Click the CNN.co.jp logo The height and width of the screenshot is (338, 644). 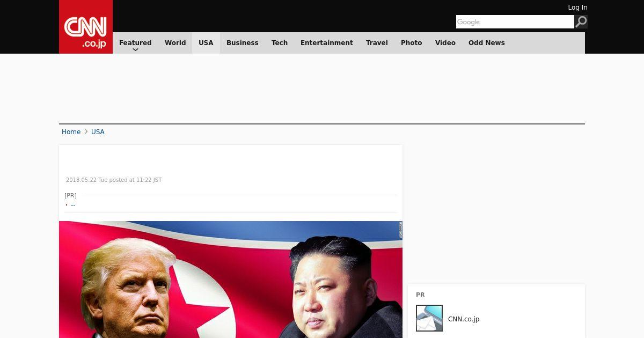(x=86, y=27)
